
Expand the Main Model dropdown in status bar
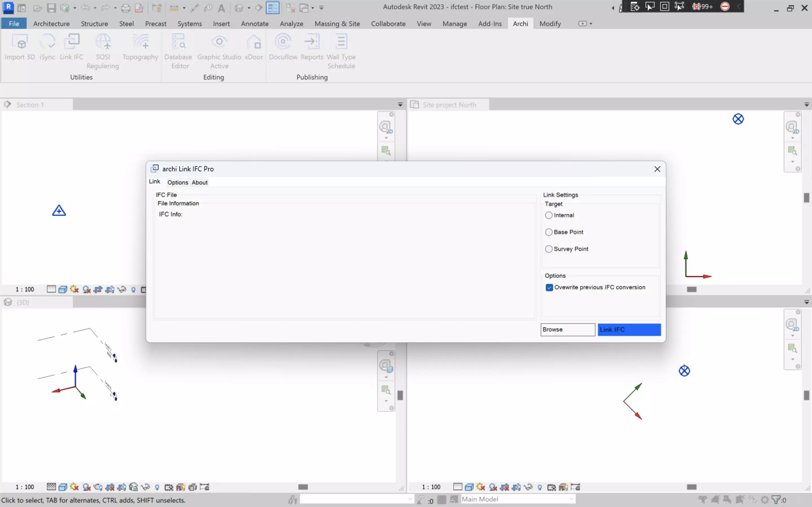[571, 499]
